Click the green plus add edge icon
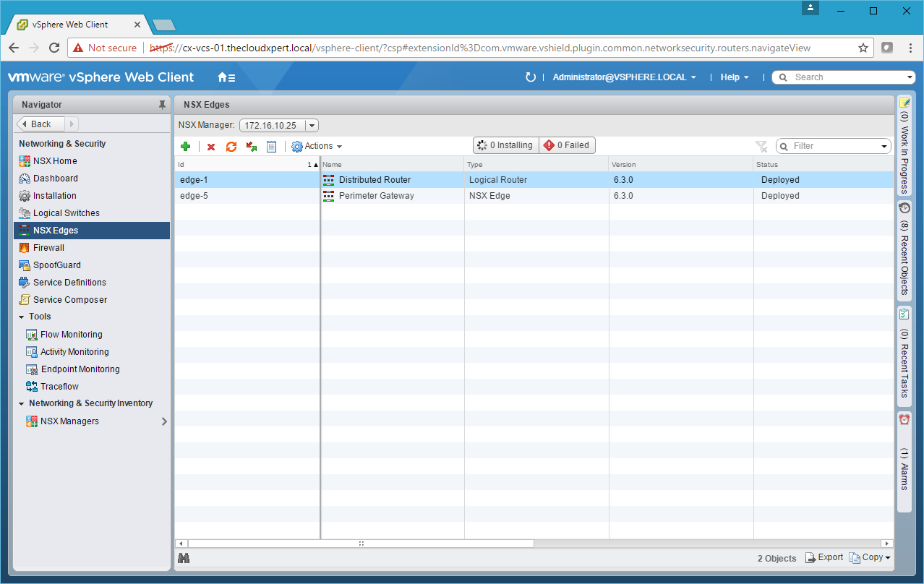Viewport: 924px width, 584px height. 186,146
